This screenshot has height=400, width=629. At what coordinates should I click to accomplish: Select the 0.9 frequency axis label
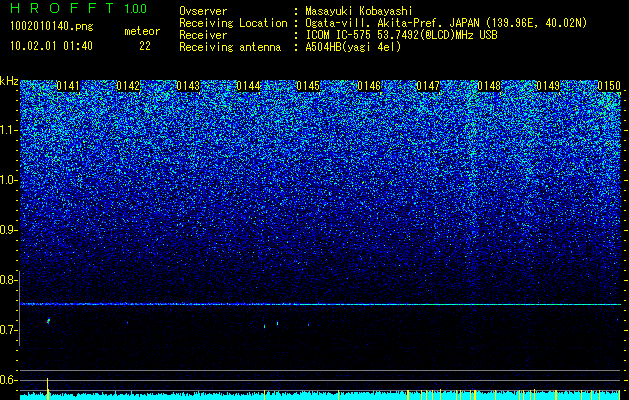pyautogui.click(x=8, y=230)
